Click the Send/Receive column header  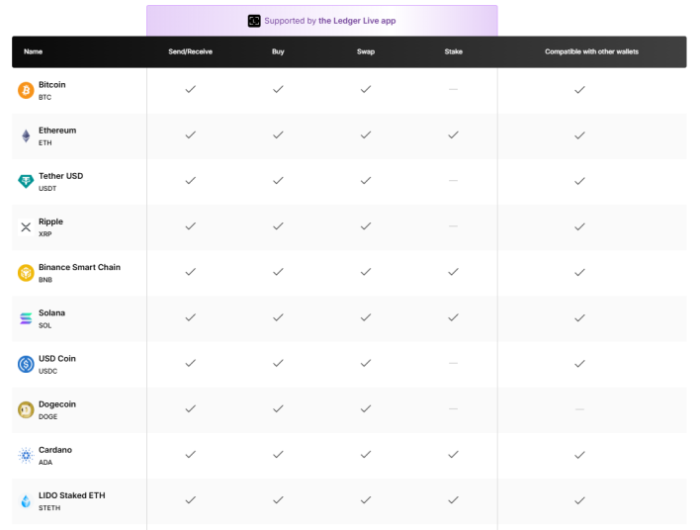coord(190,51)
